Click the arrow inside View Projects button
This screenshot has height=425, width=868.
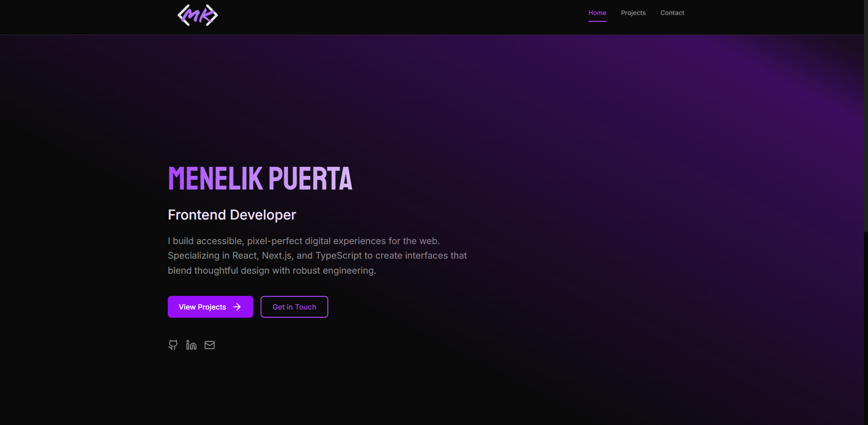click(237, 307)
